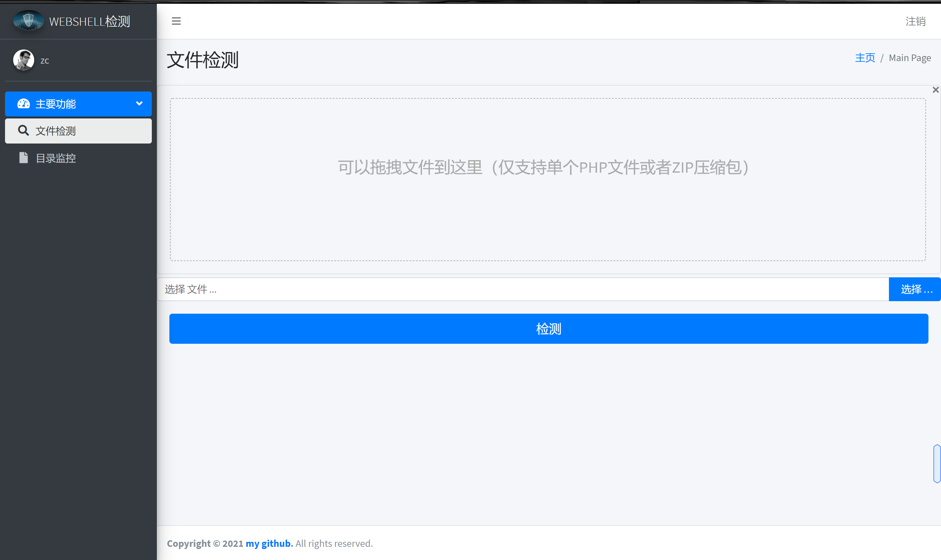Click the dashboard gauge icon beside 主要功能

[24, 104]
